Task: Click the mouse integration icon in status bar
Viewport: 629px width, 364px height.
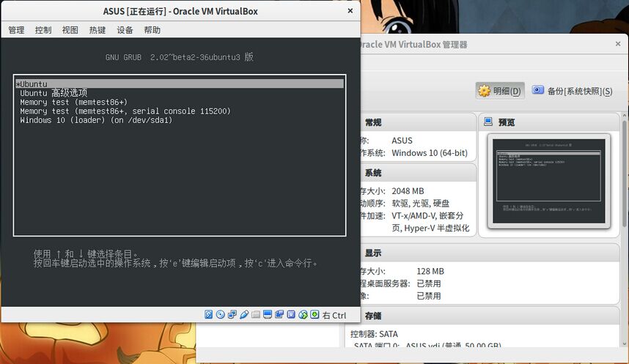Action: click(x=303, y=315)
